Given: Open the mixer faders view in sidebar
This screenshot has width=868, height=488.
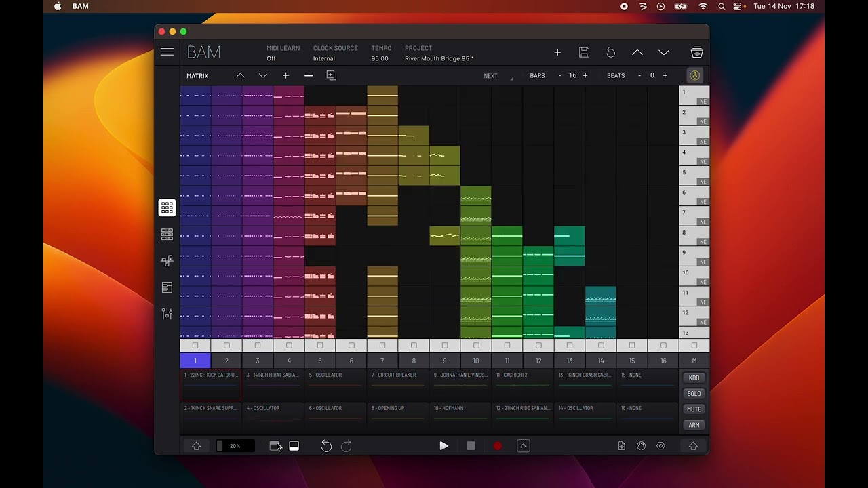Looking at the screenshot, I should 167,314.
